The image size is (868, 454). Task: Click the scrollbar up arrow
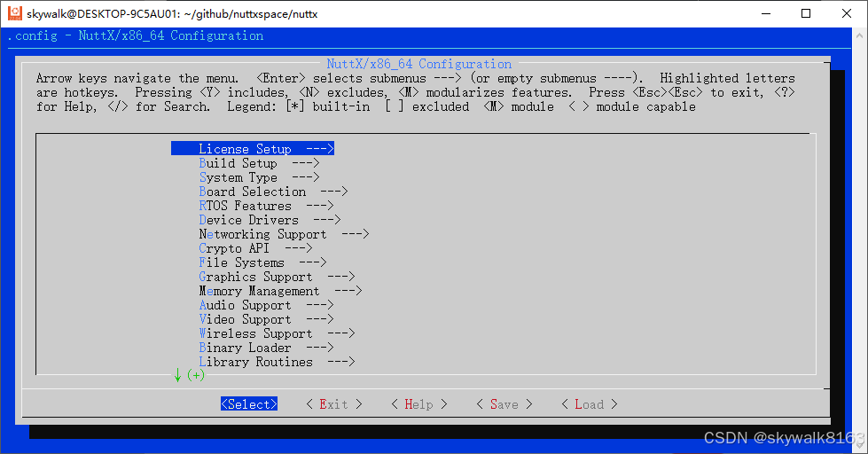coord(860,35)
